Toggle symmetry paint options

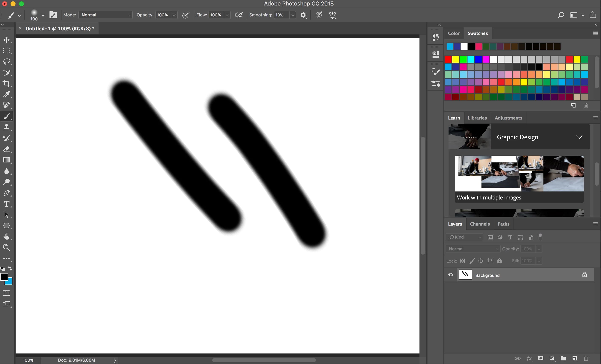point(333,15)
